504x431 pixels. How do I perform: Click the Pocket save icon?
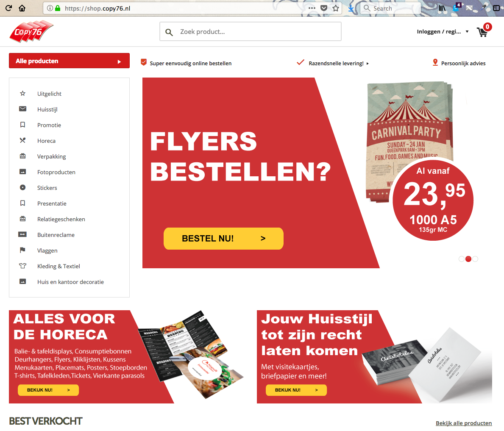point(324,8)
